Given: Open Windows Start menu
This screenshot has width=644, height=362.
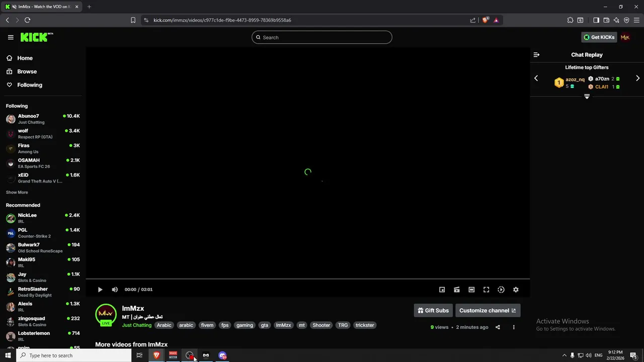Looking at the screenshot, I should pos(9,355).
